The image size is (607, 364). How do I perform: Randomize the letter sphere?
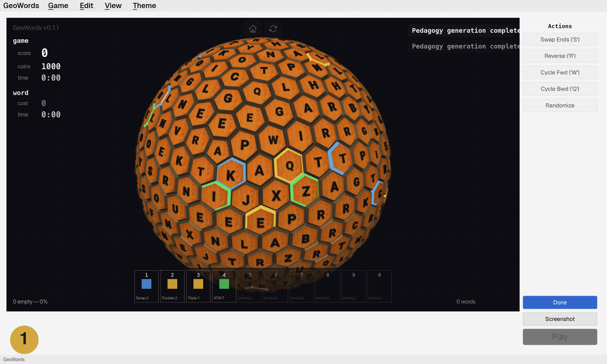[560, 105]
